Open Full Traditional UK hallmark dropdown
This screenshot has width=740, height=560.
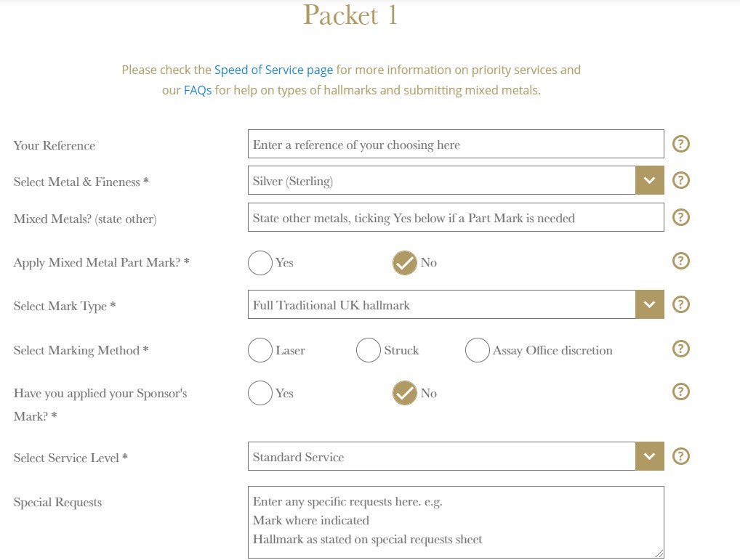(x=456, y=304)
